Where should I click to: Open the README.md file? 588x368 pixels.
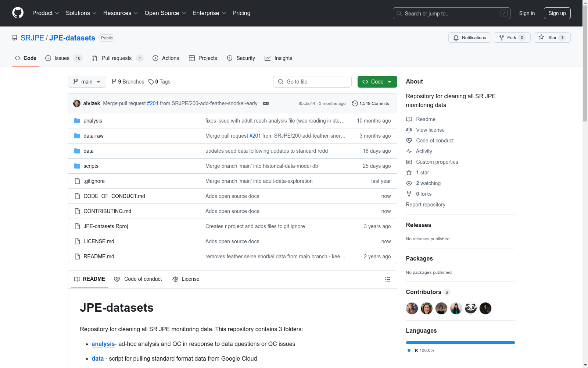tap(99, 256)
